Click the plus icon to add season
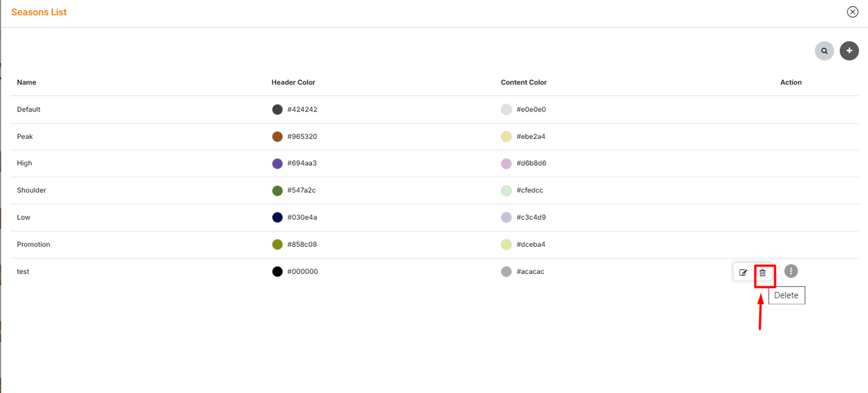 pyautogui.click(x=849, y=51)
